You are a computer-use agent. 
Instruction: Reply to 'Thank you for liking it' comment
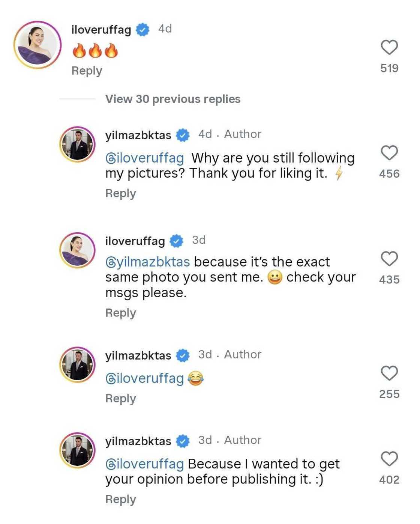point(120,194)
